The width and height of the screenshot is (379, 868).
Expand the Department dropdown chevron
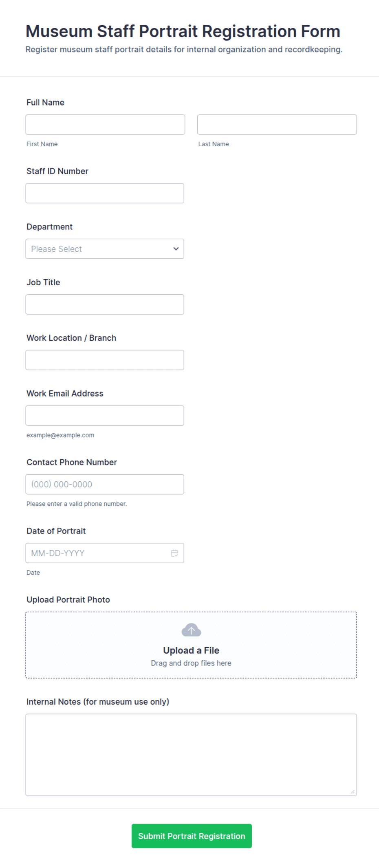tap(176, 249)
